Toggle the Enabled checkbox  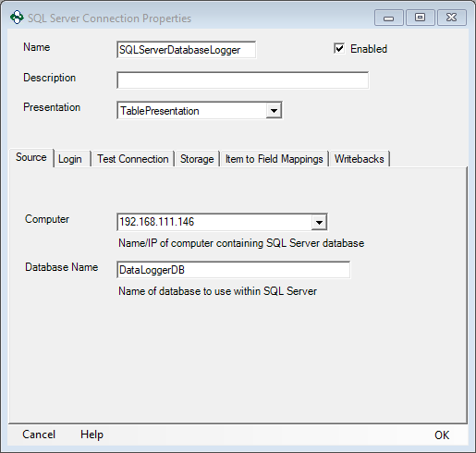click(x=339, y=49)
